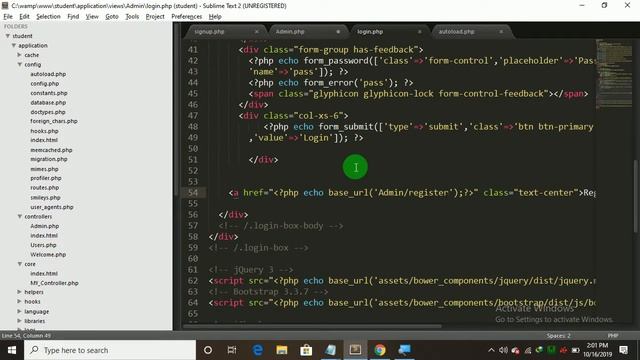Open migration.php in the sidebar
The width and height of the screenshot is (640, 360).
pos(49,159)
